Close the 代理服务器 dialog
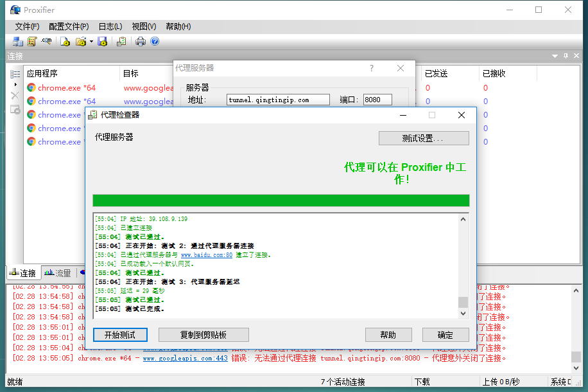588x392 pixels. (401, 68)
